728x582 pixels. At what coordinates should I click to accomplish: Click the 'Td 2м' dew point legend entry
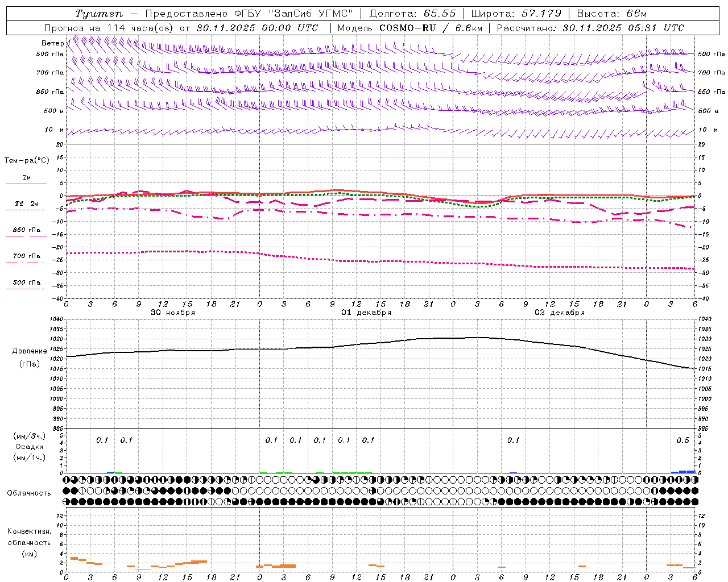[x=27, y=203]
